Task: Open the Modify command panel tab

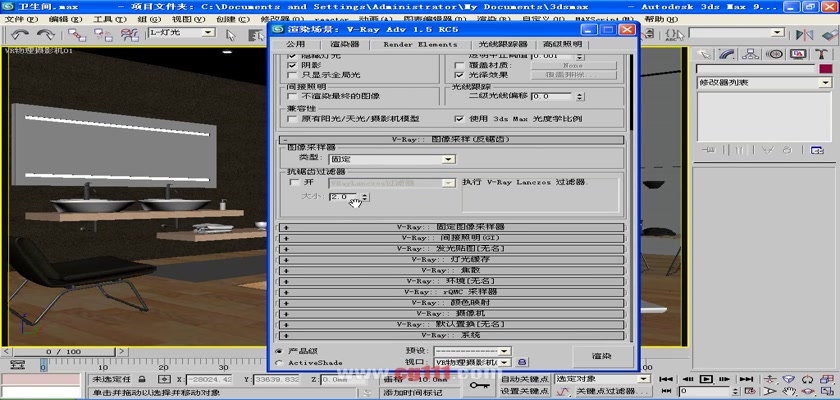Action: (728, 54)
